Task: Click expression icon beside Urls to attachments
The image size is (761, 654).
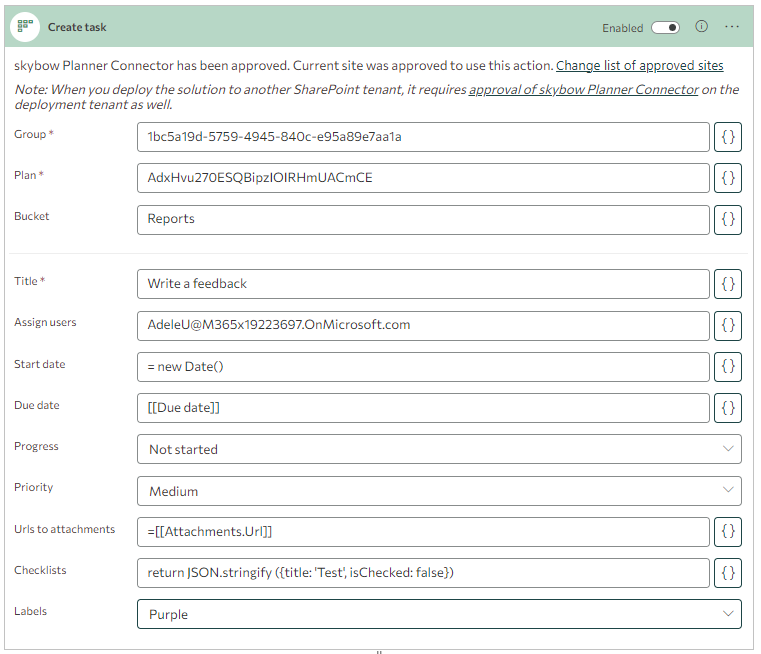Action: pos(728,532)
